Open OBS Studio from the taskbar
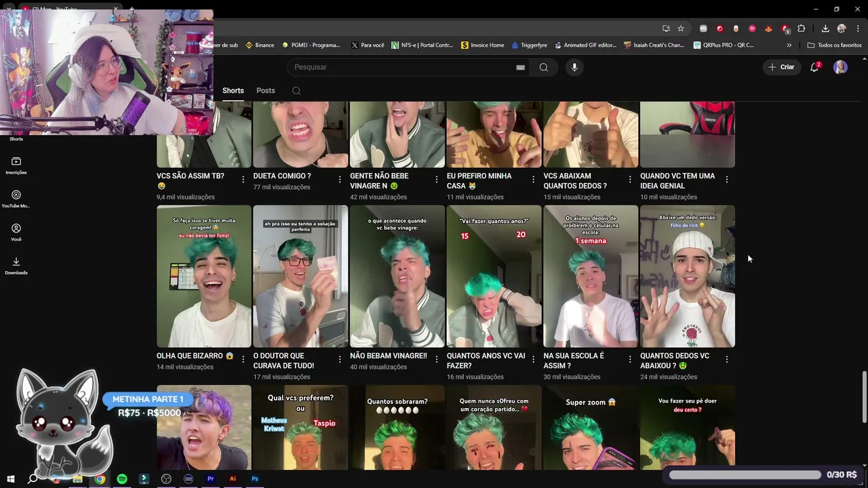This screenshot has width=868, height=488. pos(166,479)
